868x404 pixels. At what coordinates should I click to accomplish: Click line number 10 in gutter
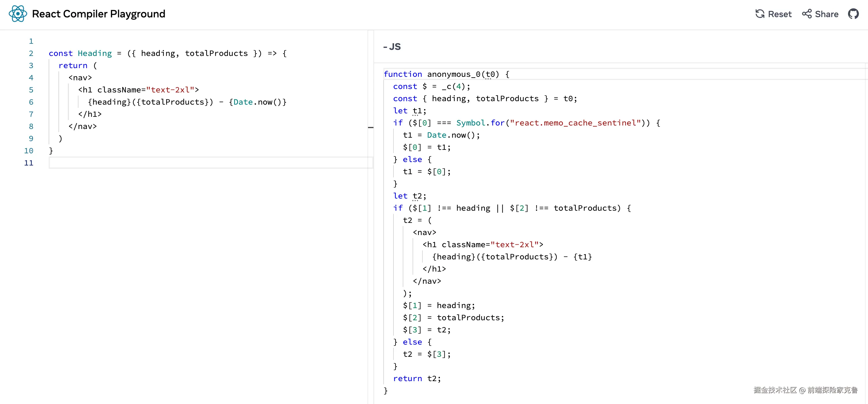(x=29, y=151)
